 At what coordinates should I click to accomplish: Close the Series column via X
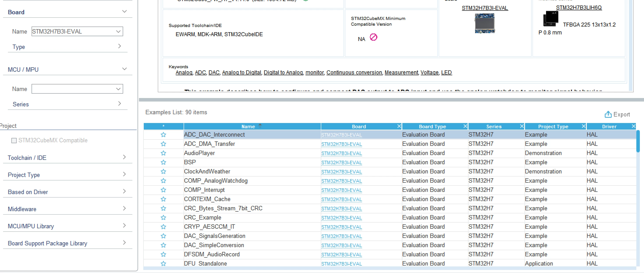tap(522, 126)
